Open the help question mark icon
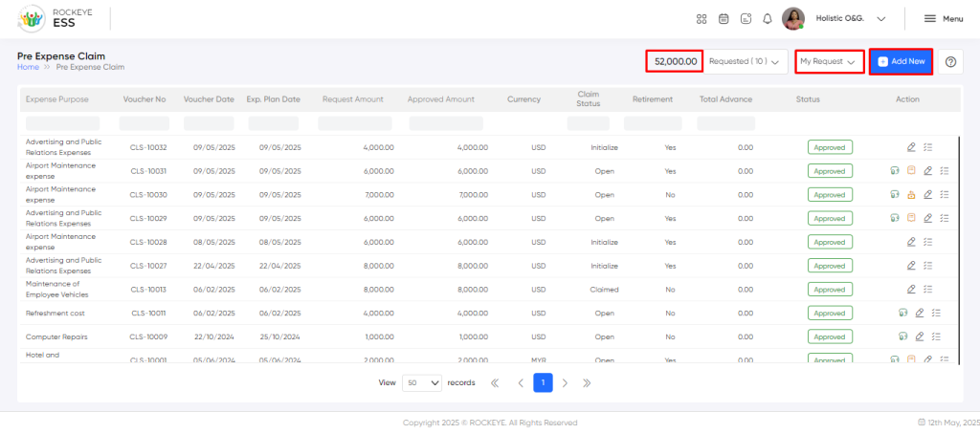 (x=950, y=61)
